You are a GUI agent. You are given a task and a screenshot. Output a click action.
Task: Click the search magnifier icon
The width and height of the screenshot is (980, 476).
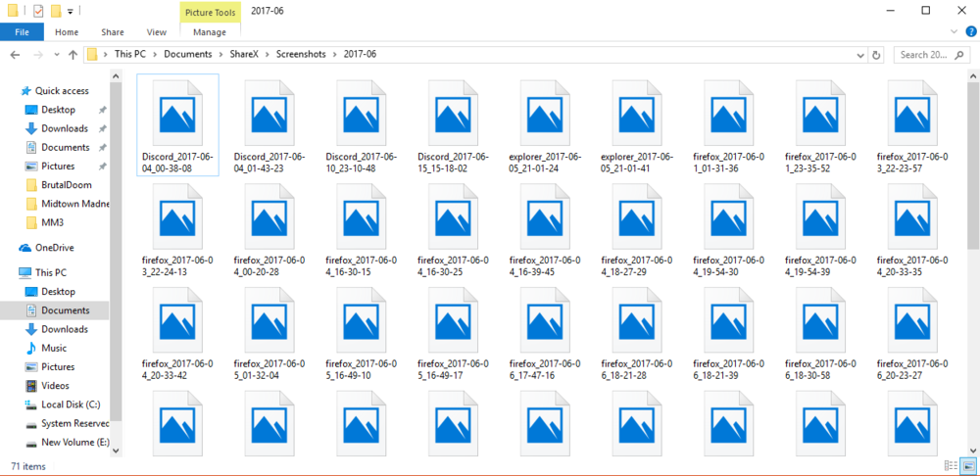960,55
